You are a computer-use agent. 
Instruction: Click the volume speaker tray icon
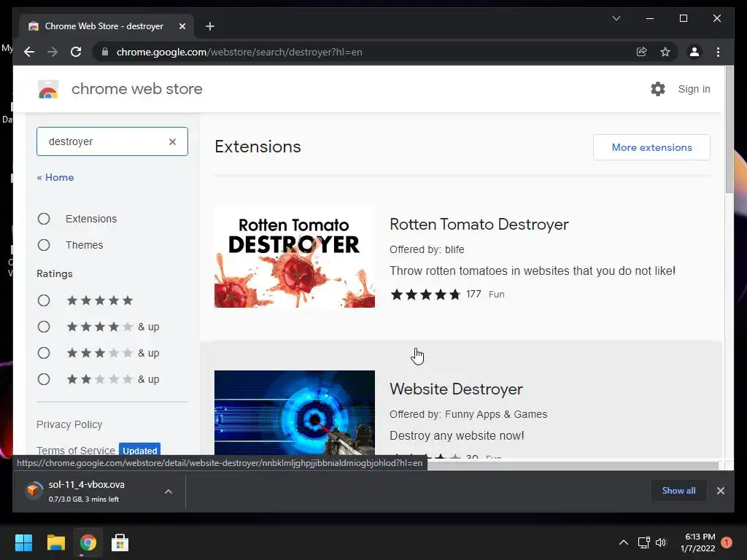(661, 542)
